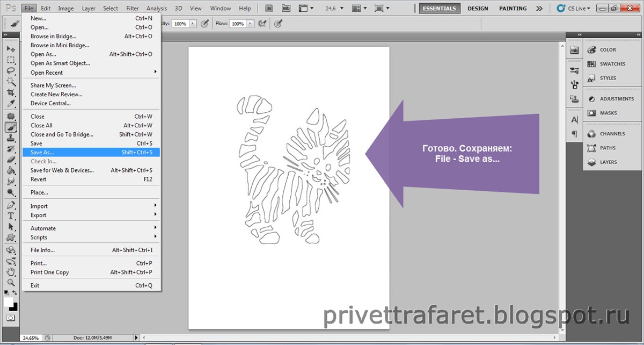
Task: Open the Edit menu
Action: (46, 9)
